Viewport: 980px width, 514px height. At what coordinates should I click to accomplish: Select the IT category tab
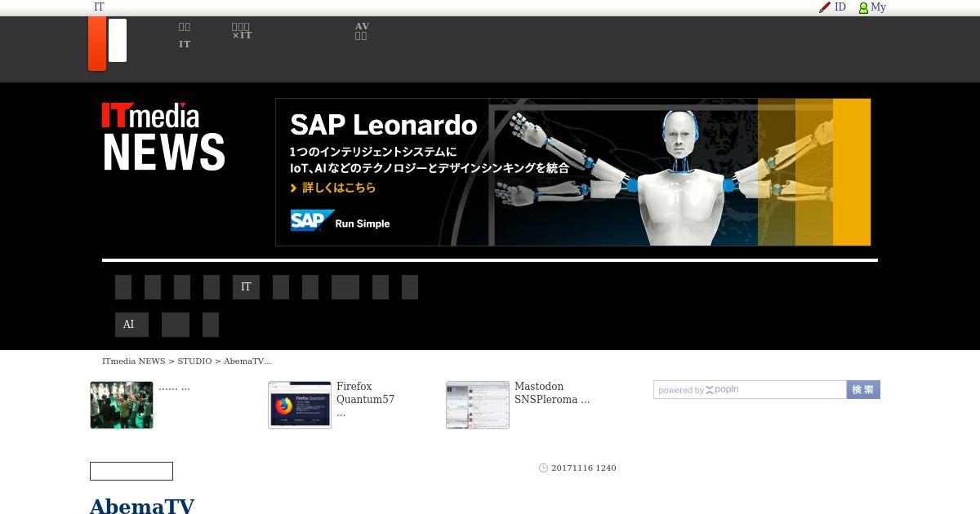246,287
